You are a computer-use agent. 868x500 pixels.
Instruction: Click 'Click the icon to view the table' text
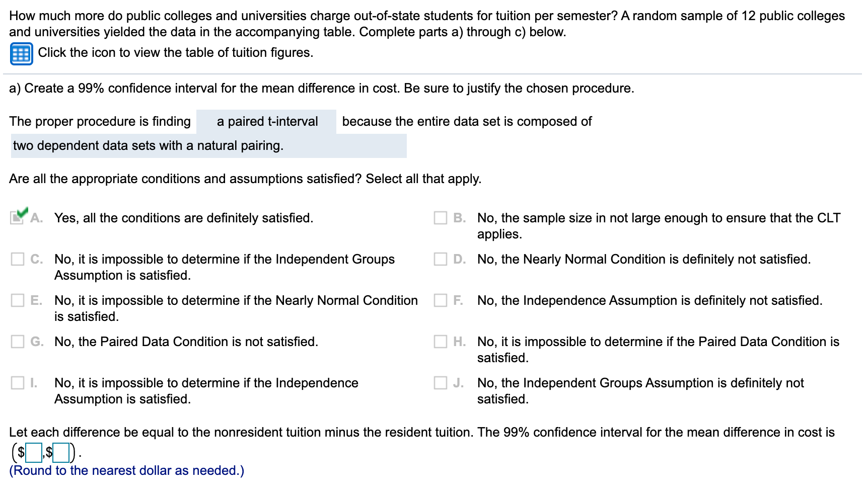click(175, 53)
